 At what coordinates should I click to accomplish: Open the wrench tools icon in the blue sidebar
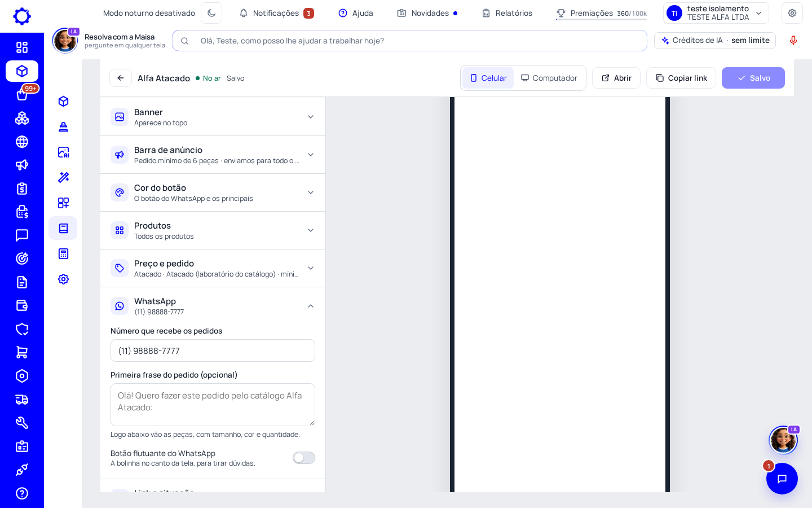click(22, 423)
